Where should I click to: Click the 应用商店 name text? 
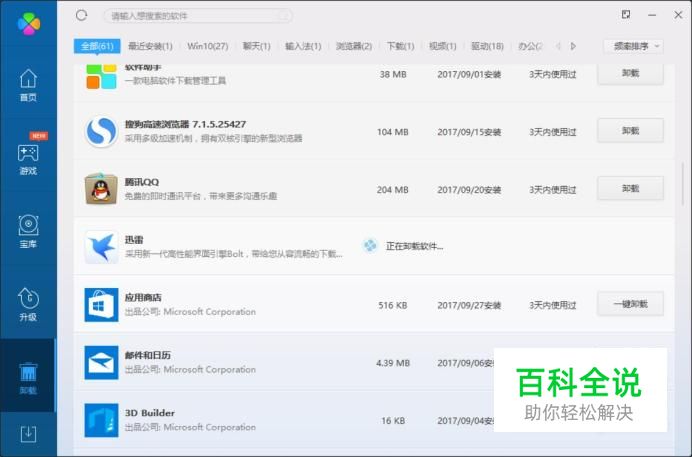(143, 297)
